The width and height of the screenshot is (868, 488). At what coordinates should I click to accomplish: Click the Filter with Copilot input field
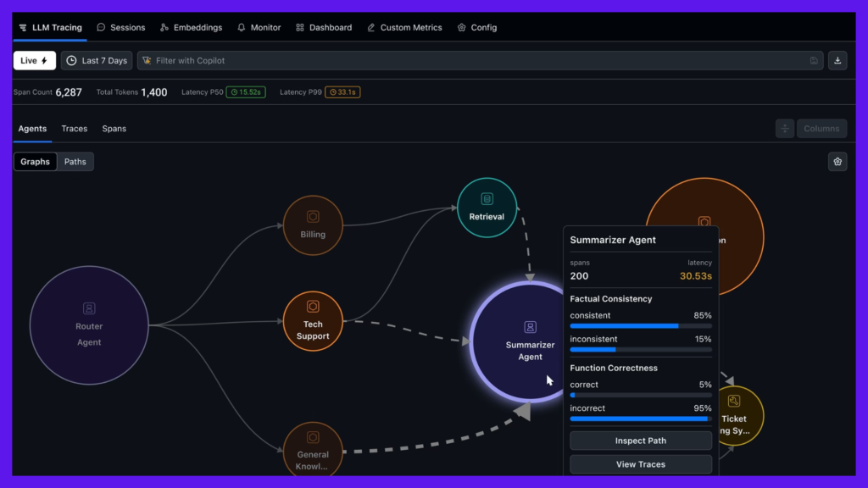(475, 61)
